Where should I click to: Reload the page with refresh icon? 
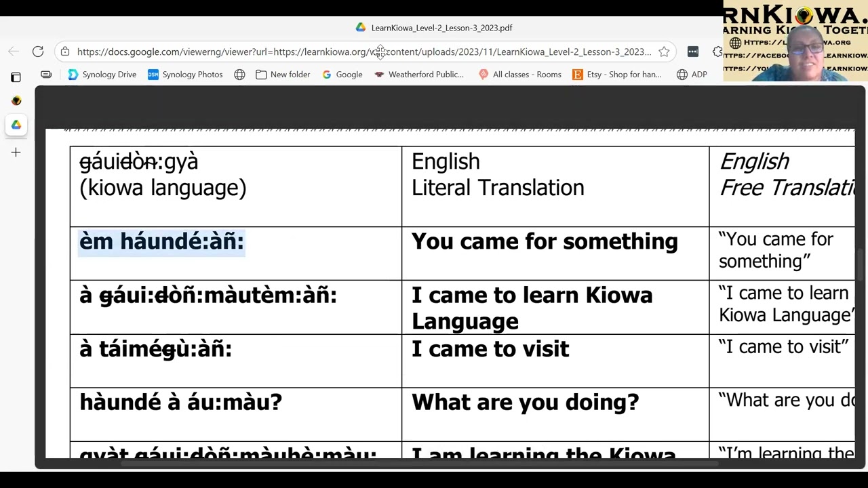(38, 52)
